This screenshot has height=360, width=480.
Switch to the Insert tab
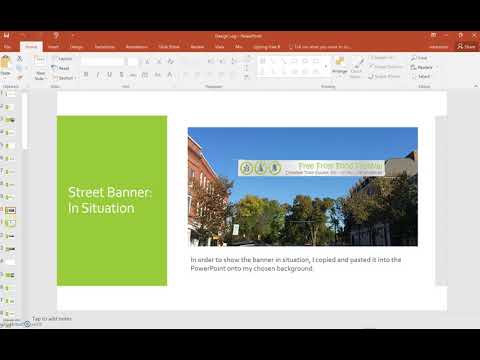[53, 47]
